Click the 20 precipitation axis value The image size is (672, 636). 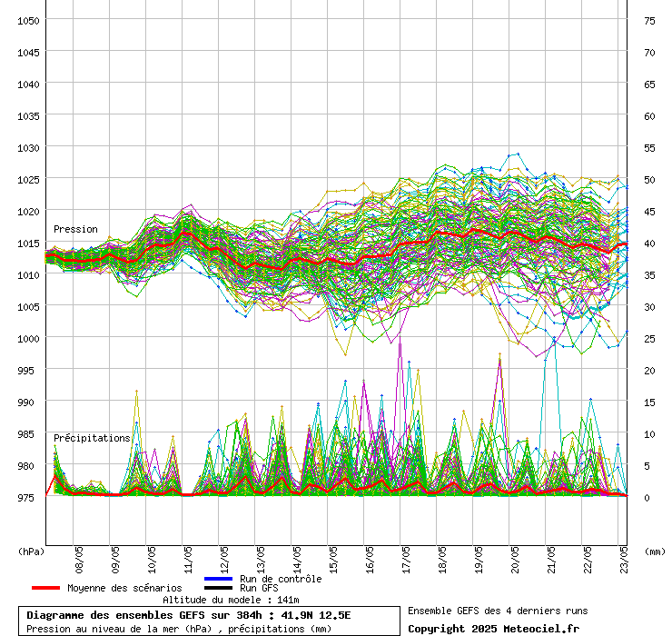(649, 371)
